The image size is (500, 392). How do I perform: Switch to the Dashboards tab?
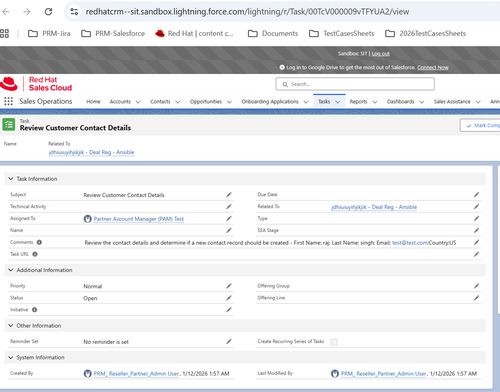400,102
